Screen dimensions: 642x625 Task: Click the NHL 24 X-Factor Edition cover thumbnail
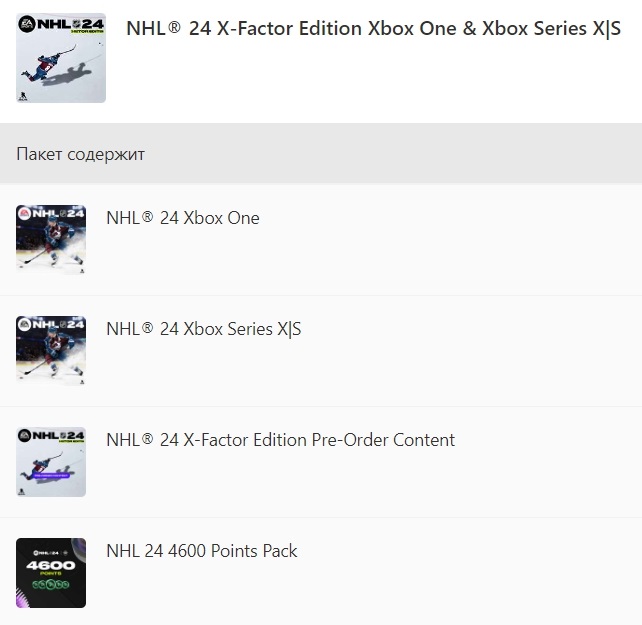point(61,58)
